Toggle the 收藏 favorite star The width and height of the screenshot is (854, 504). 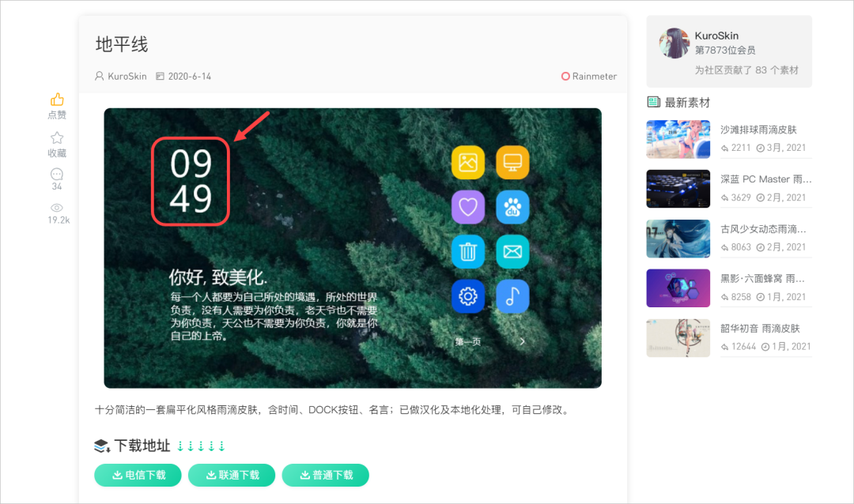coord(56,137)
